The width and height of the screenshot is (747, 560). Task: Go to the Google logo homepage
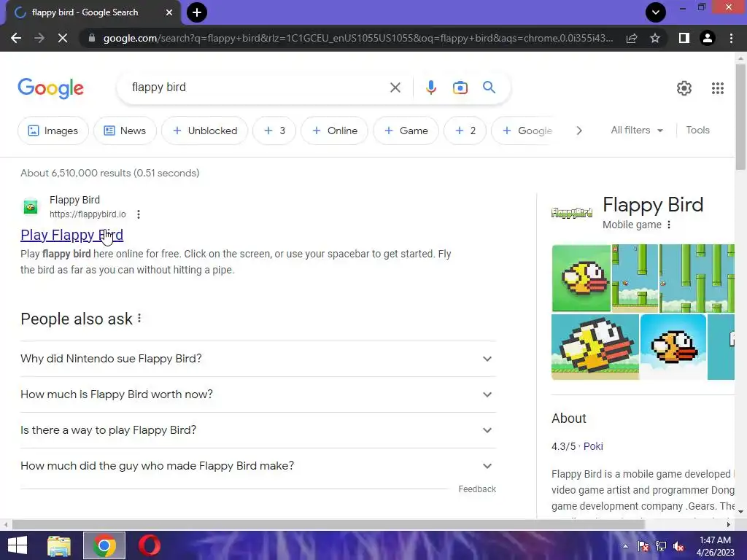51,88
